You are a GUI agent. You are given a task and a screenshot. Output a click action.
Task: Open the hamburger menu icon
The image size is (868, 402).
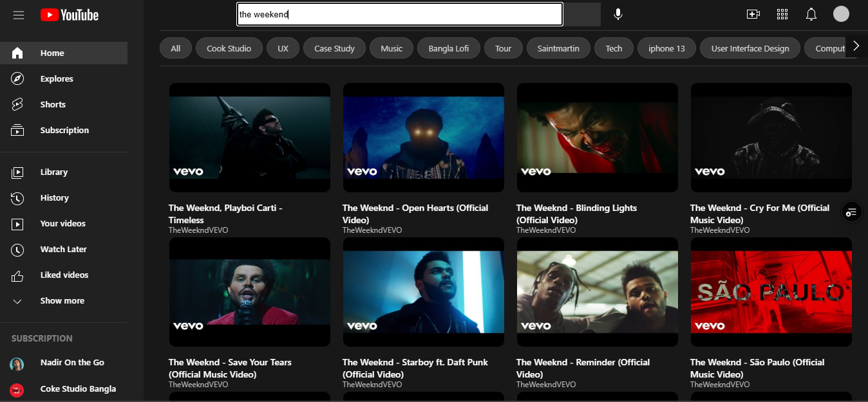pos(18,15)
